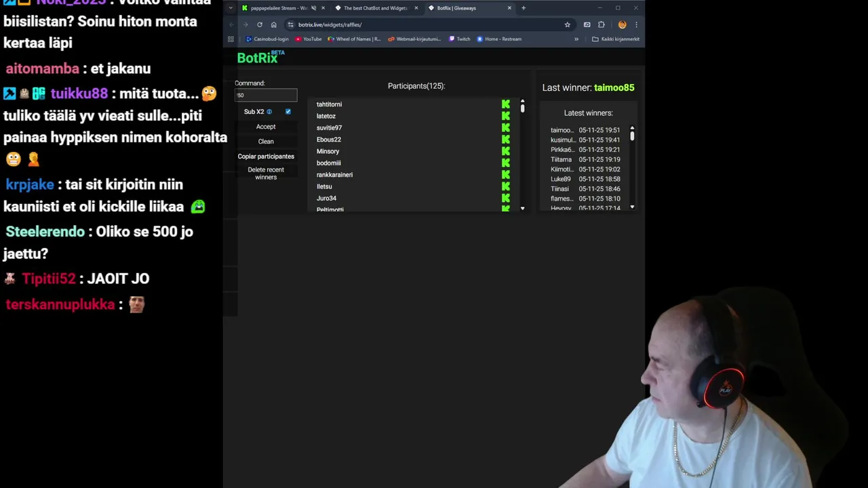Screen dimensions: 868x488
Task: Select participant bodomiii in the list
Action: [328, 163]
